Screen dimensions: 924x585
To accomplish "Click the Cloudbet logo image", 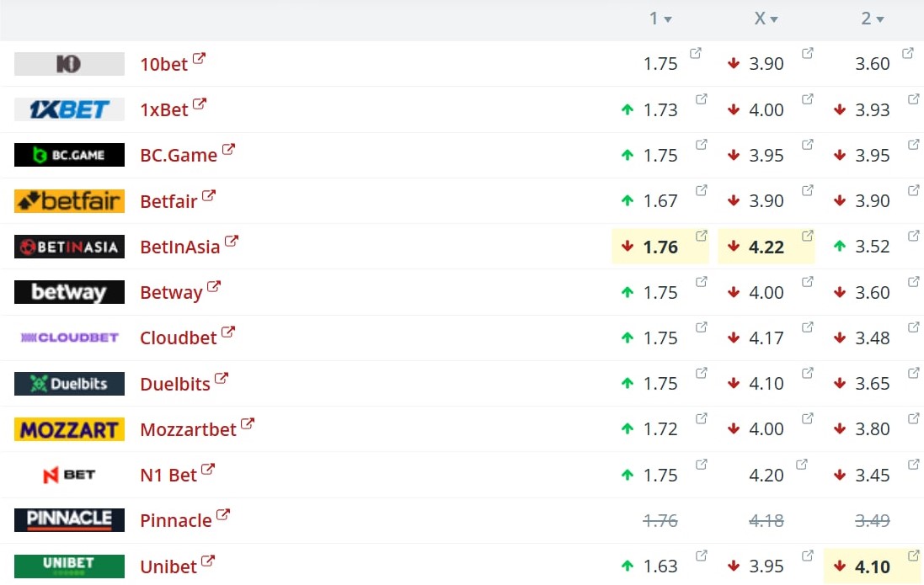I will [69, 338].
